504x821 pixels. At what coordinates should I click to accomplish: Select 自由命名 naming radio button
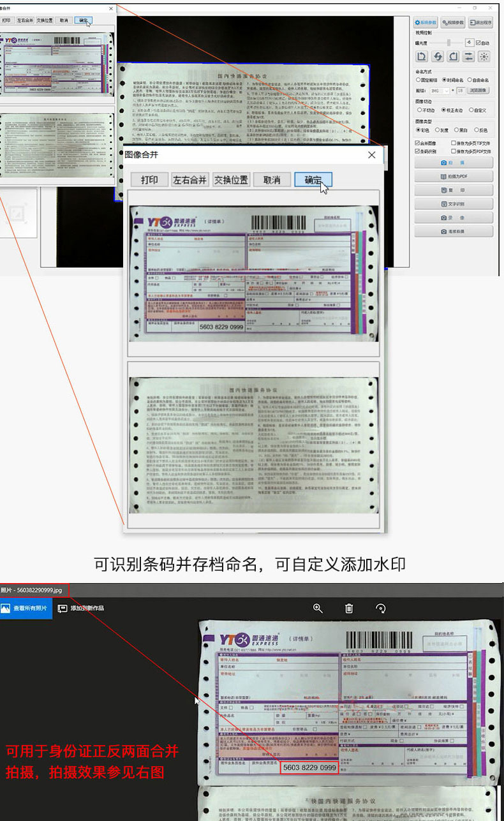click(x=478, y=80)
